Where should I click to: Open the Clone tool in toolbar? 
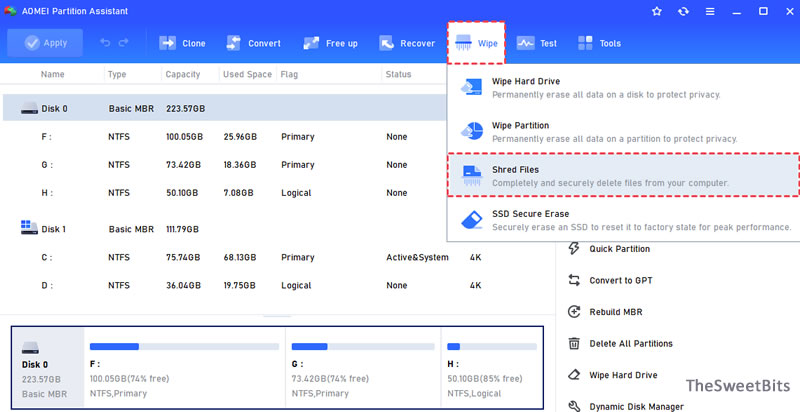point(182,43)
